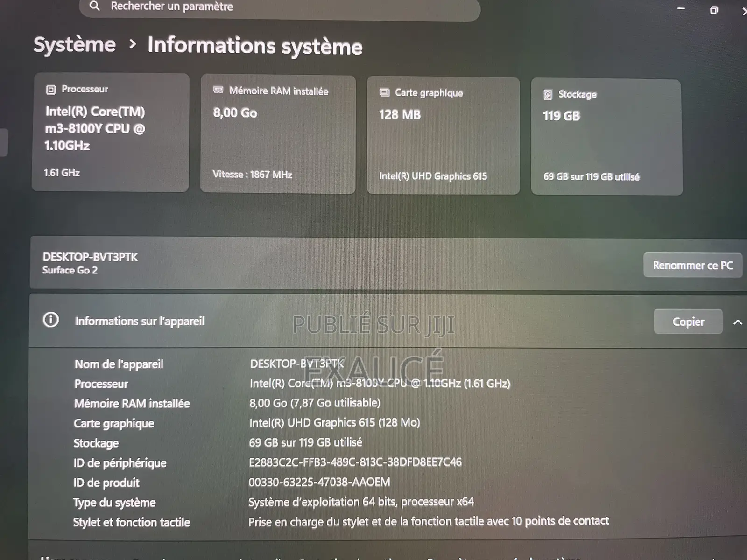Go back to Système breadcrumb
Image resolution: width=747 pixels, height=560 pixels.
75,45
